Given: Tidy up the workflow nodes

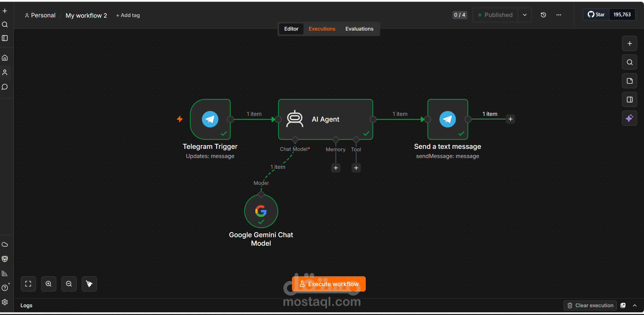Looking at the screenshot, I should point(89,284).
